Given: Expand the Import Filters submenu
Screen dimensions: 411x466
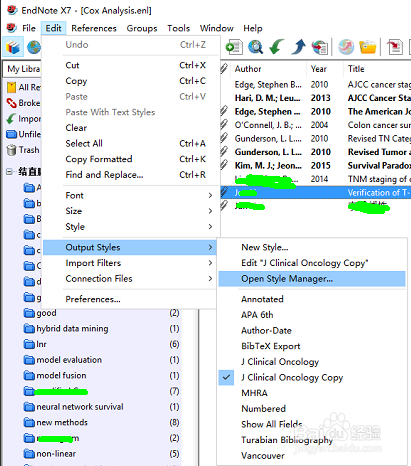Looking at the screenshot, I should point(131,263).
